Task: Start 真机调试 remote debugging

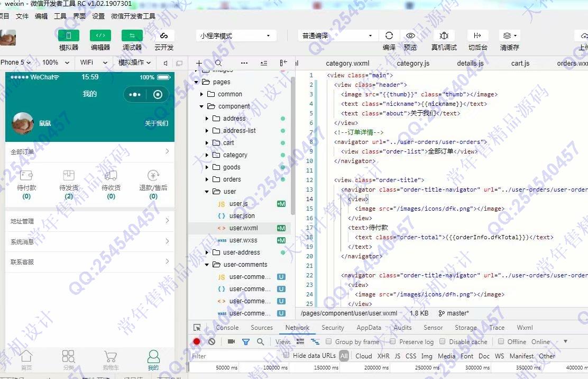Action: [x=444, y=35]
